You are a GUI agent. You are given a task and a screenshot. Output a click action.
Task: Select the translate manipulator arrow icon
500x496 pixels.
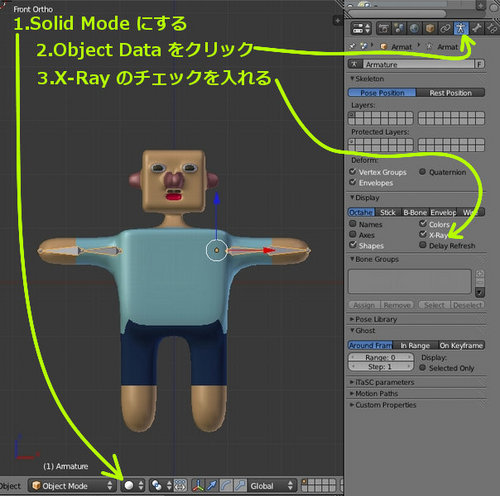[212, 485]
